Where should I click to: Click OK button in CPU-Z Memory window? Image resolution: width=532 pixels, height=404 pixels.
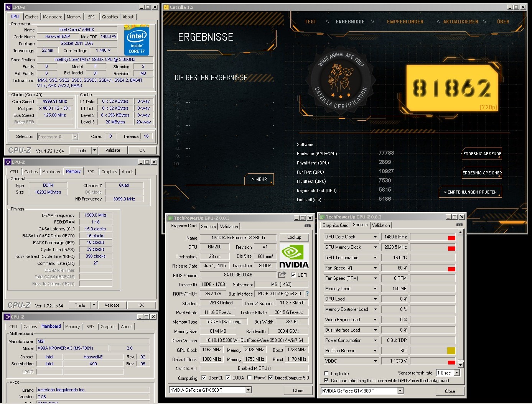141,305
